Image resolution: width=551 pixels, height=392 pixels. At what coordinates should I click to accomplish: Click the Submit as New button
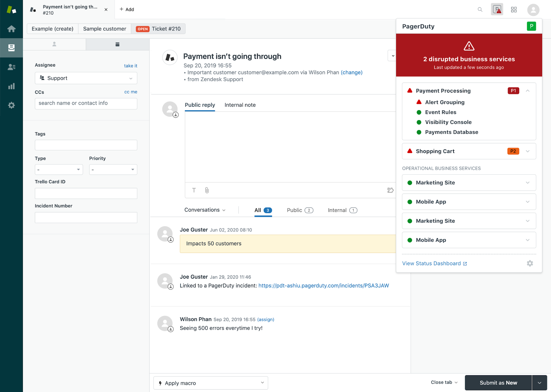click(x=498, y=383)
